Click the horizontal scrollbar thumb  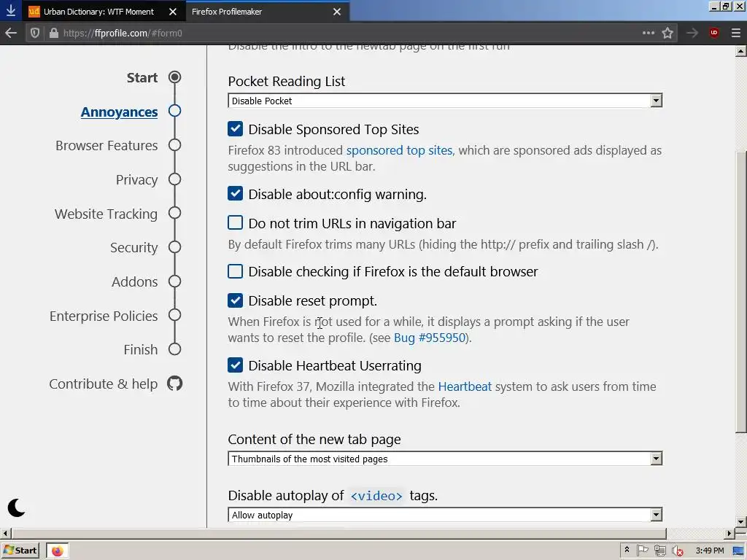pyautogui.click(x=338, y=533)
